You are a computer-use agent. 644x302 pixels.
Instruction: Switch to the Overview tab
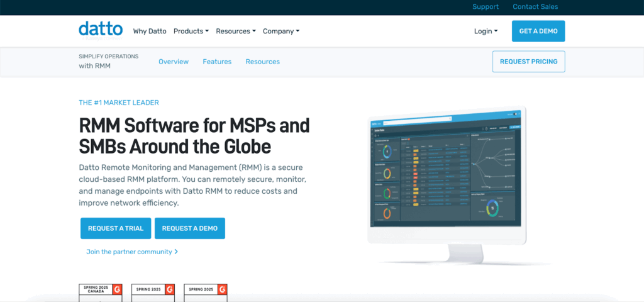pyautogui.click(x=174, y=62)
